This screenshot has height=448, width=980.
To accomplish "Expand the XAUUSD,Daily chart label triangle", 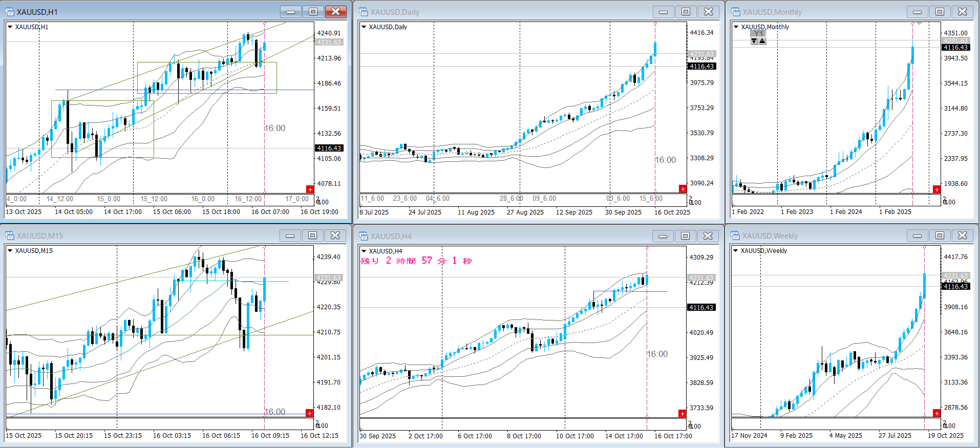I will click(x=364, y=27).
